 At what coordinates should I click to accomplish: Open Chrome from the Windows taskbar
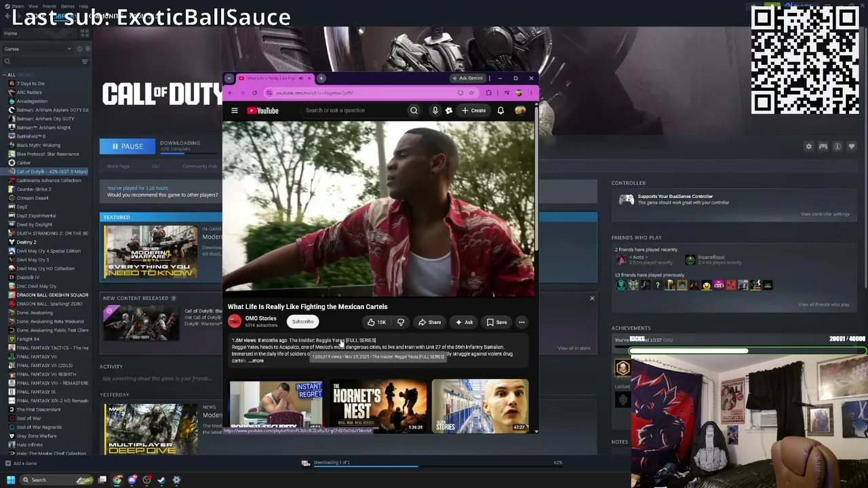pyautogui.click(x=117, y=480)
